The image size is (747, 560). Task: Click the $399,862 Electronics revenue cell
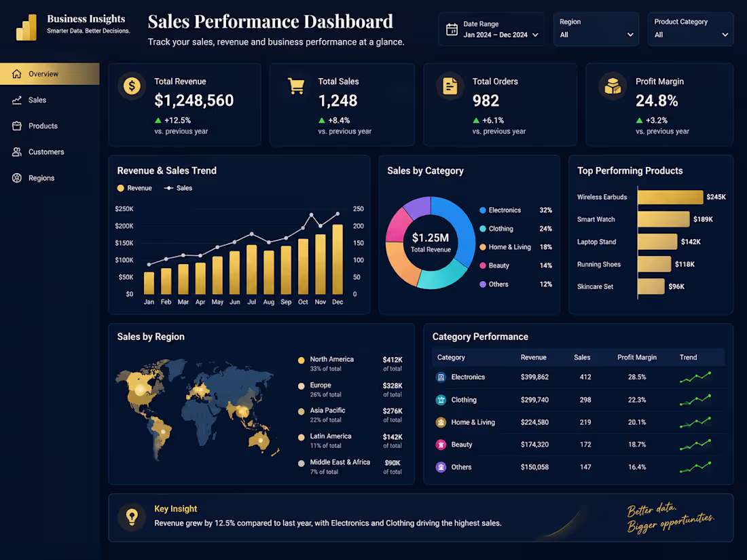(534, 377)
